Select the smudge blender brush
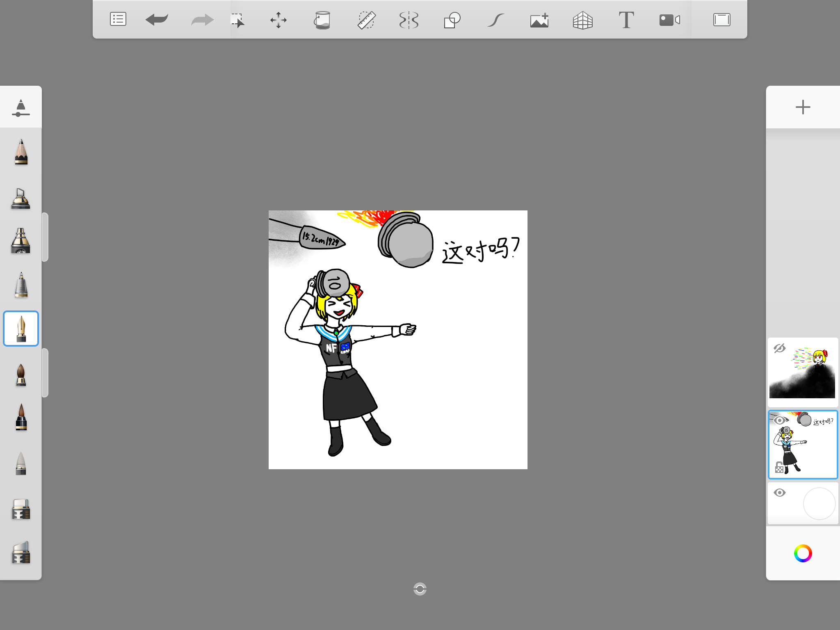Screen dimensions: 840x630 click(x=21, y=463)
